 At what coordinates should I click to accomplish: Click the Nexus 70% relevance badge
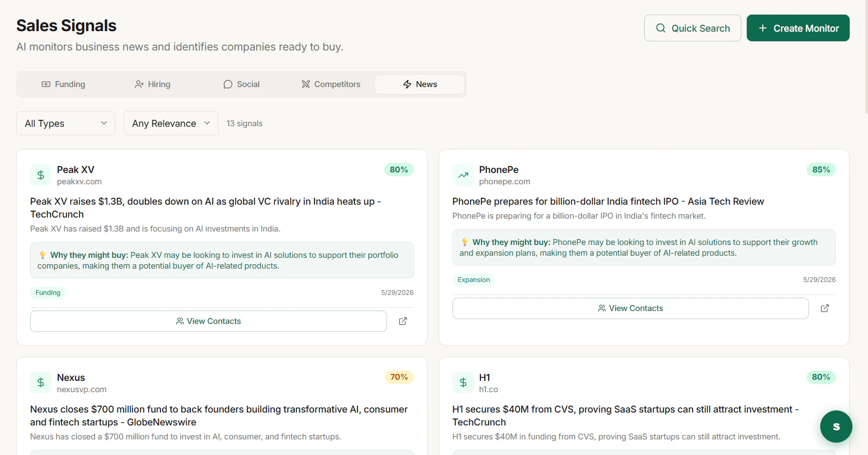coord(399,377)
